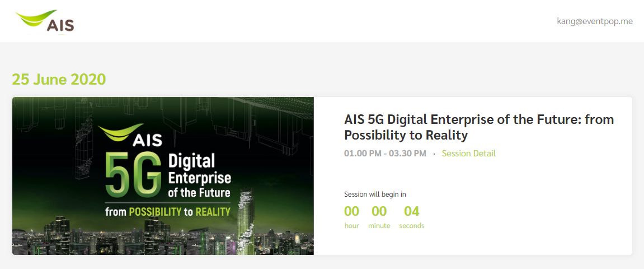Click the '25 June 2020' date heading

(x=59, y=79)
